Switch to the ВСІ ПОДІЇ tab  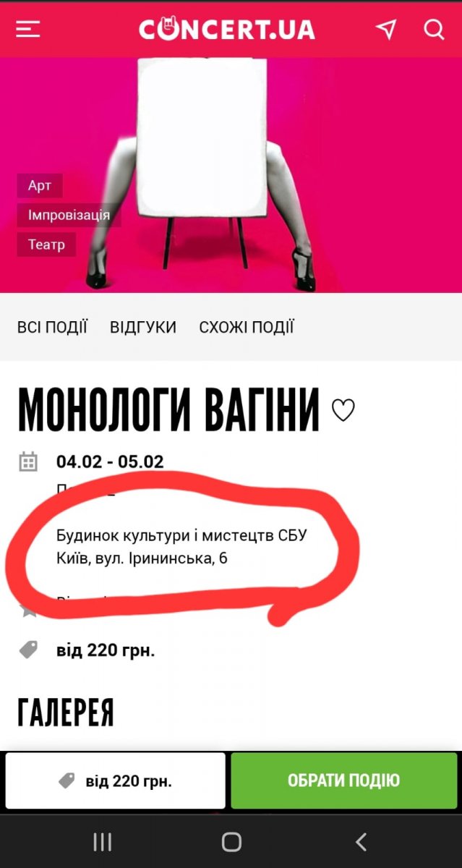click(x=52, y=327)
